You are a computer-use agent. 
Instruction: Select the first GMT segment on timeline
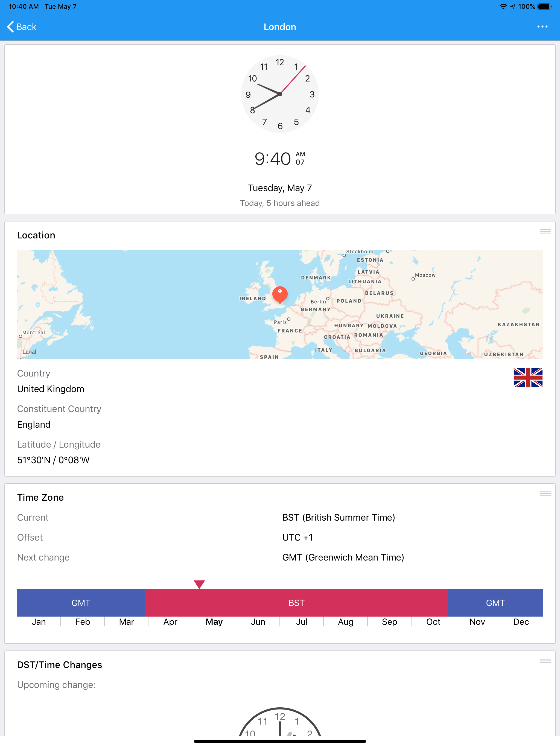coord(81,603)
